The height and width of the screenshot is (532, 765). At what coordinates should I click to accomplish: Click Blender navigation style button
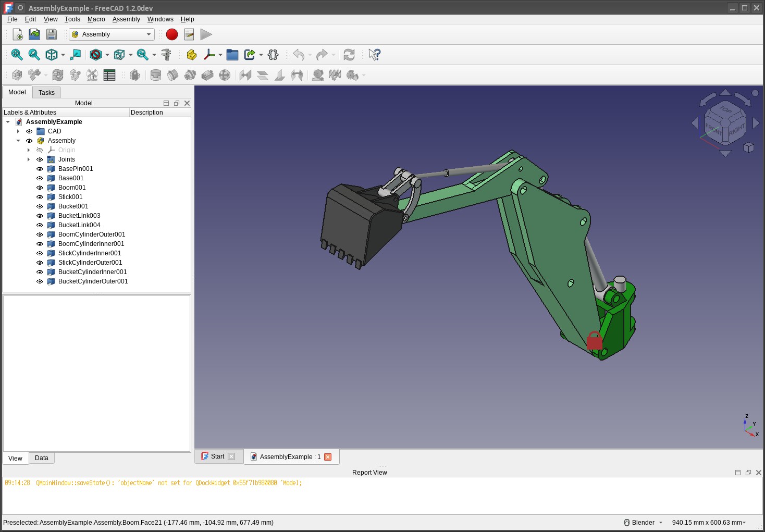coord(643,523)
